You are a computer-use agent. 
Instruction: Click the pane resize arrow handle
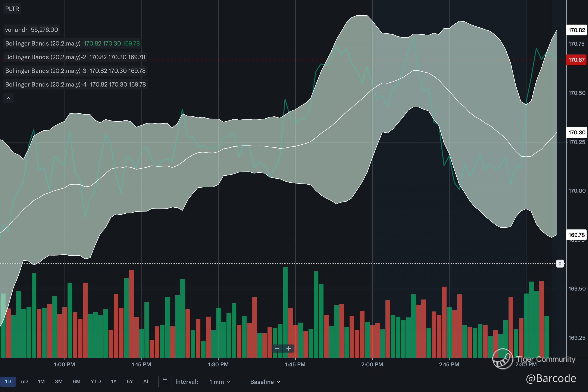pyautogui.click(x=560, y=263)
